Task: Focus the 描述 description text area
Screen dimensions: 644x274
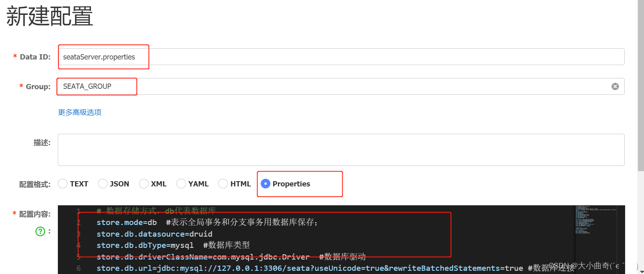Action: 341,150
